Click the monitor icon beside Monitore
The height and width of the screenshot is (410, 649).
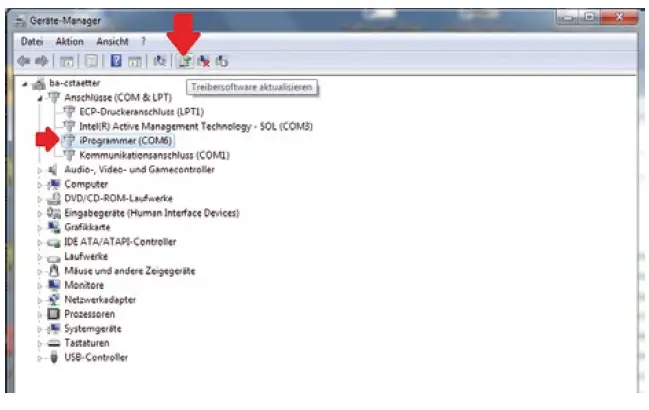pyautogui.click(x=53, y=285)
